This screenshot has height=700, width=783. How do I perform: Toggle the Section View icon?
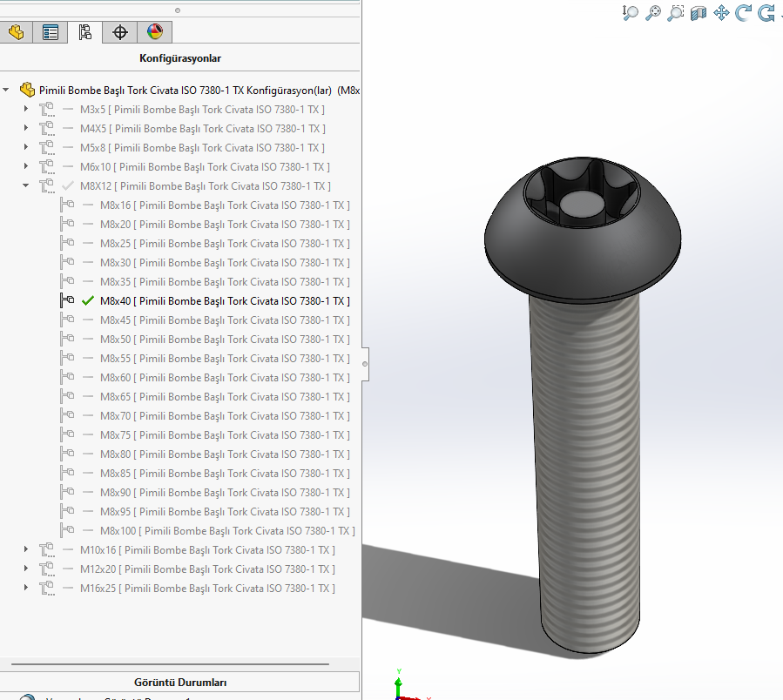coord(699,12)
